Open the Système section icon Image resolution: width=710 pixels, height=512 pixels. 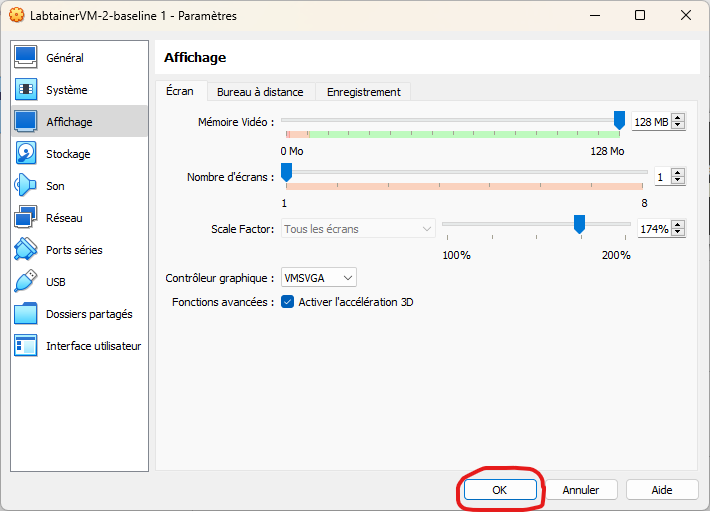point(26,90)
